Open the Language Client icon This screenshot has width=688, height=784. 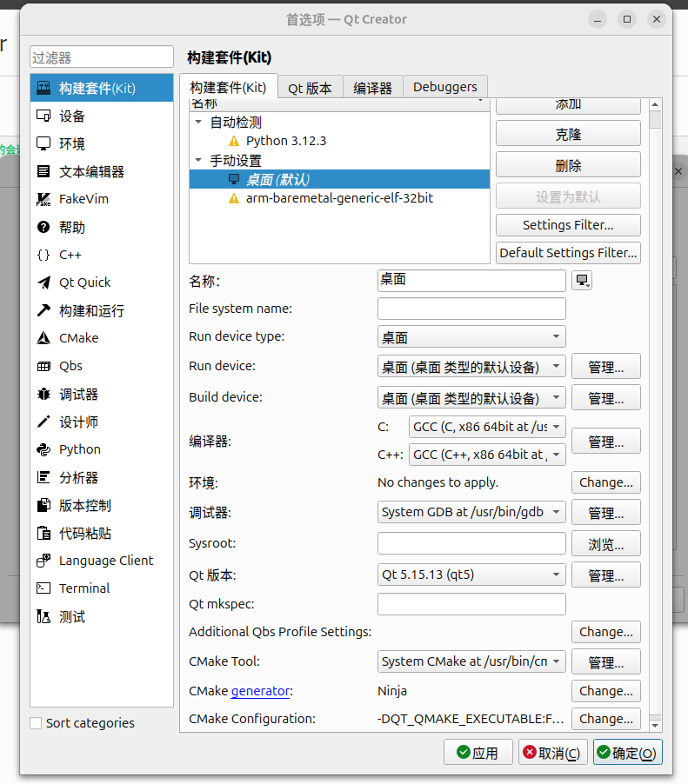(x=43, y=561)
